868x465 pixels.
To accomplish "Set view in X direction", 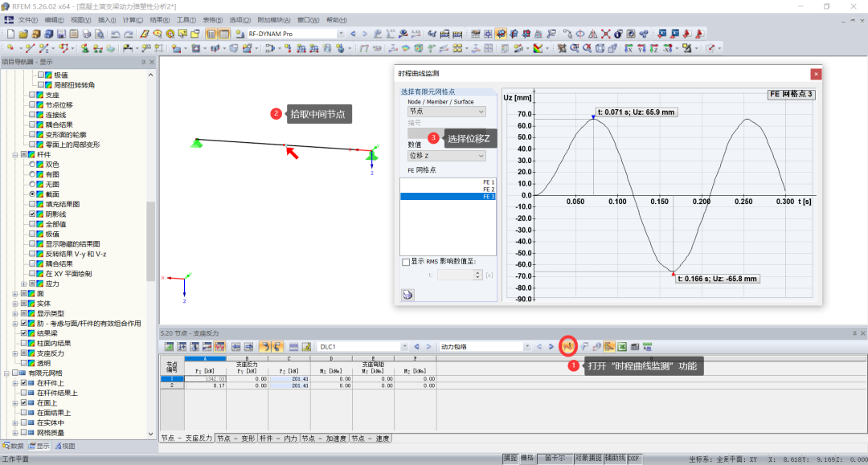I will coord(628,48).
